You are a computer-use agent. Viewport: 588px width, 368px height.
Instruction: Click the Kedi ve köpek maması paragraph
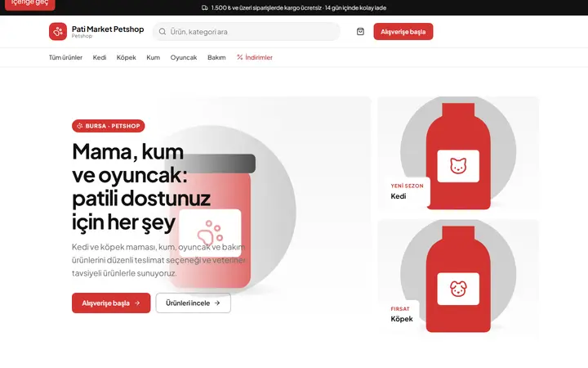(158, 260)
